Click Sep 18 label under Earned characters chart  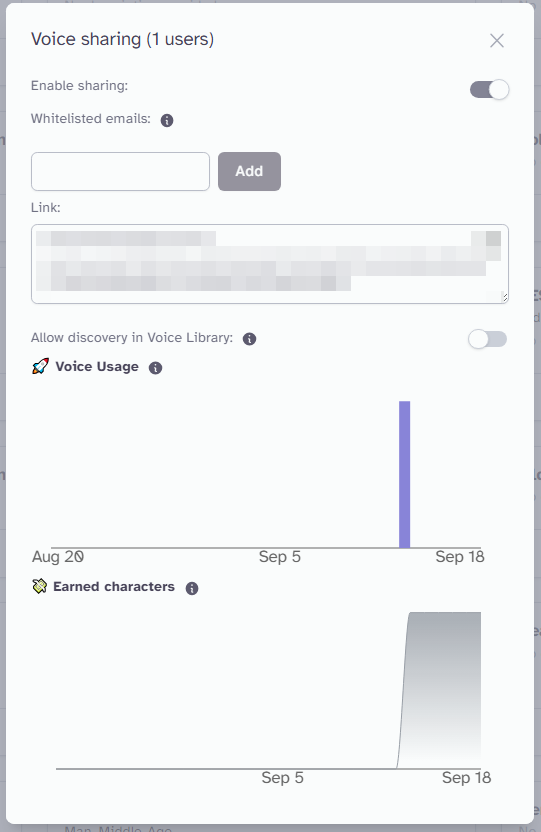pyautogui.click(x=466, y=777)
